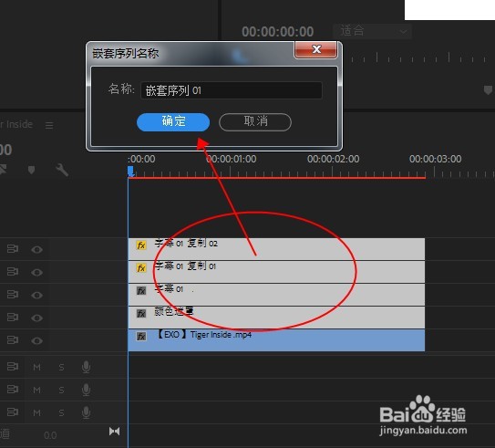Hide the 字幕 01 复制 02 track output
The height and width of the screenshot is (448, 495).
click(x=37, y=250)
